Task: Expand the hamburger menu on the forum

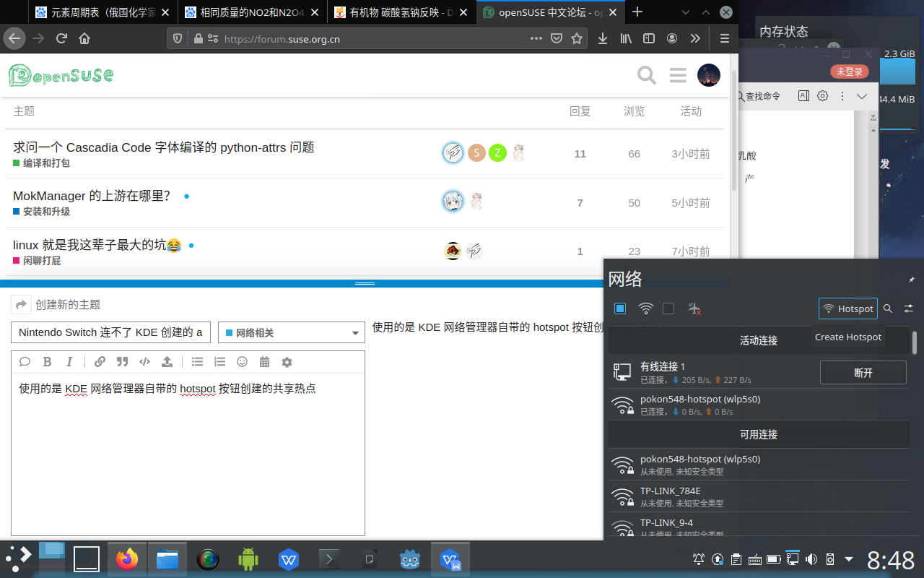Action: 677,74
